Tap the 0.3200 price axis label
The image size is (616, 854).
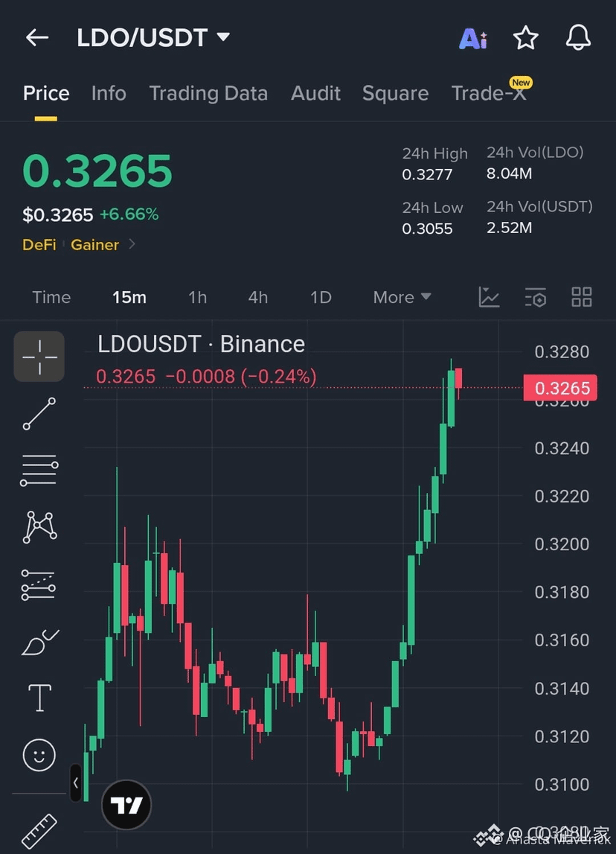click(562, 544)
